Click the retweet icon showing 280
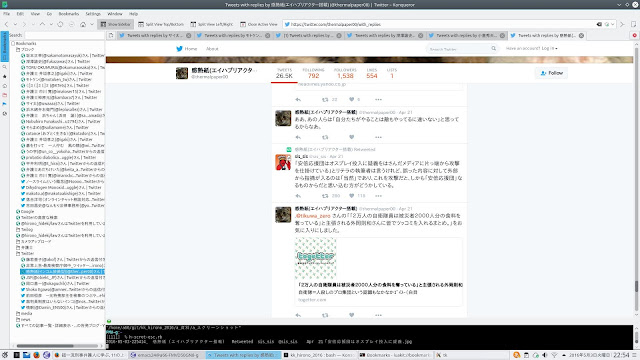640x360 pixels. click(325, 196)
